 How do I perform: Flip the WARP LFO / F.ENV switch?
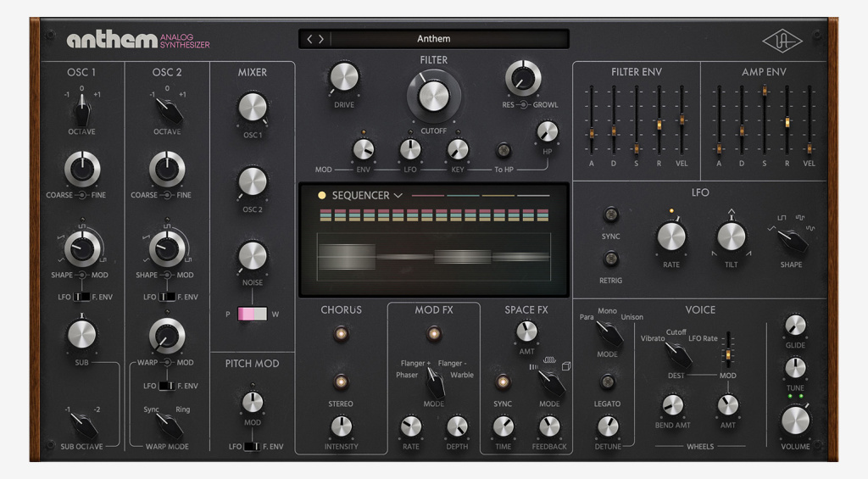coord(167,386)
